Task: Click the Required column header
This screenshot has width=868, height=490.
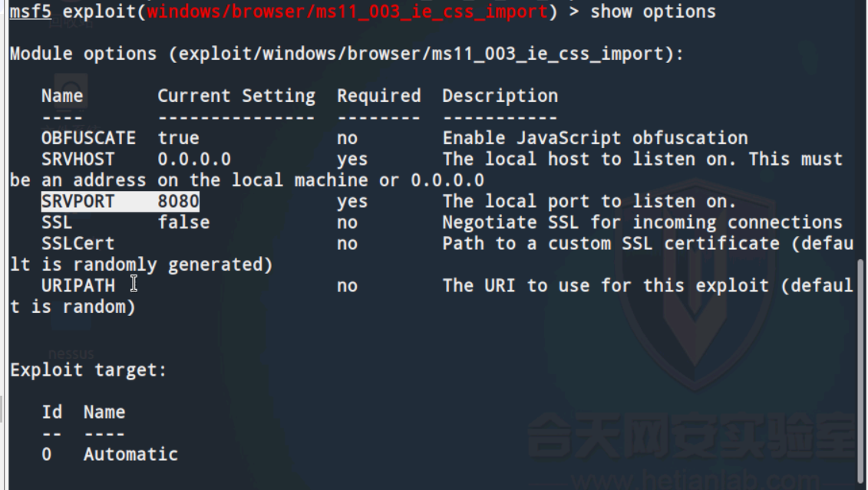Action: click(x=378, y=96)
